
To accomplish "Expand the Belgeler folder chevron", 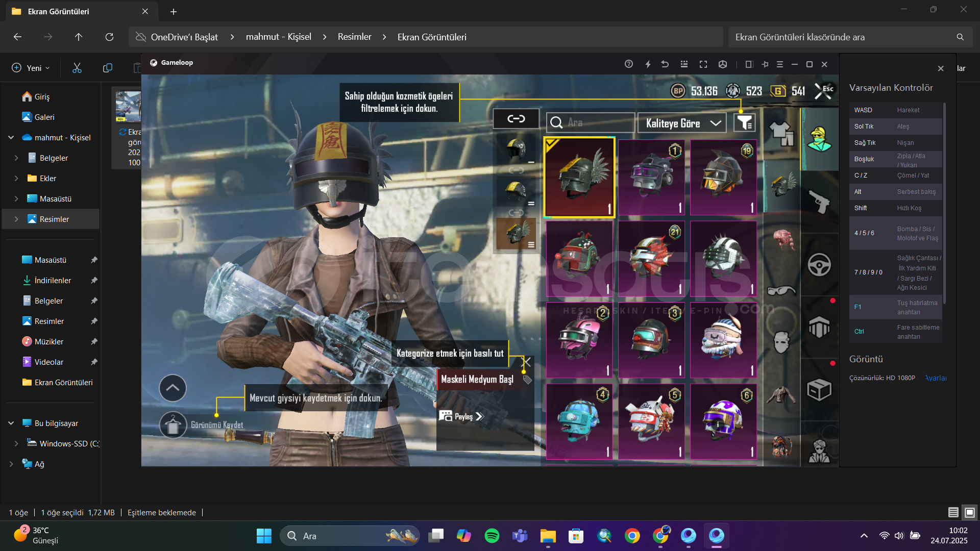I will pyautogui.click(x=16, y=158).
